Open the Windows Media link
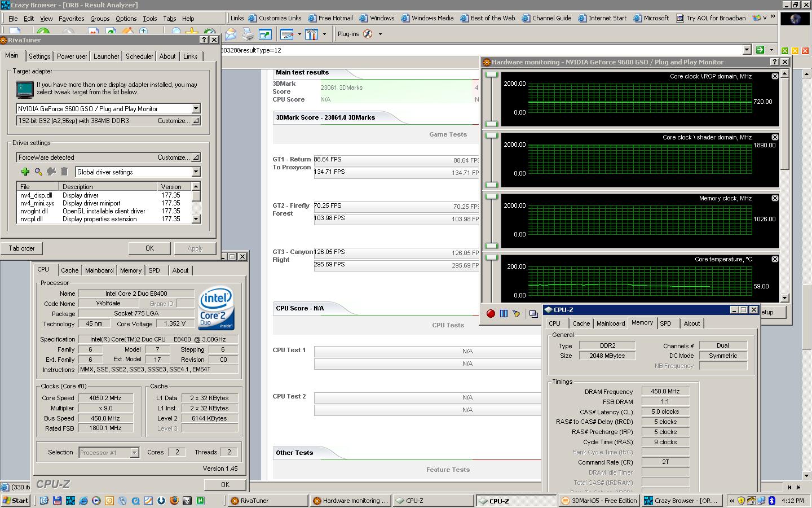The height and width of the screenshot is (508, 812). point(427,18)
